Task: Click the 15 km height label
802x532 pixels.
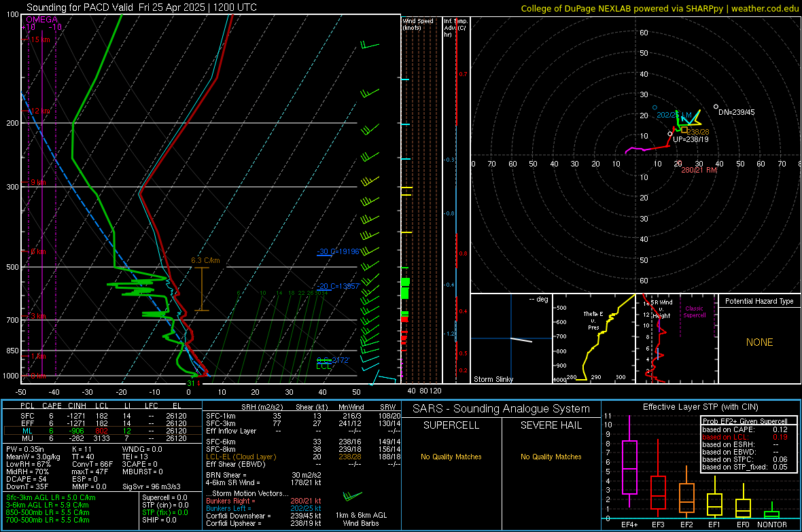Action: [x=39, y=39]
